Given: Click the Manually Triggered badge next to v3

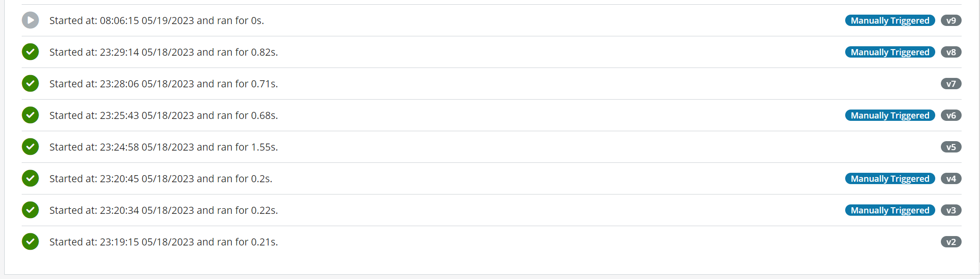Looking at the screenshot, I should point(890,210).
